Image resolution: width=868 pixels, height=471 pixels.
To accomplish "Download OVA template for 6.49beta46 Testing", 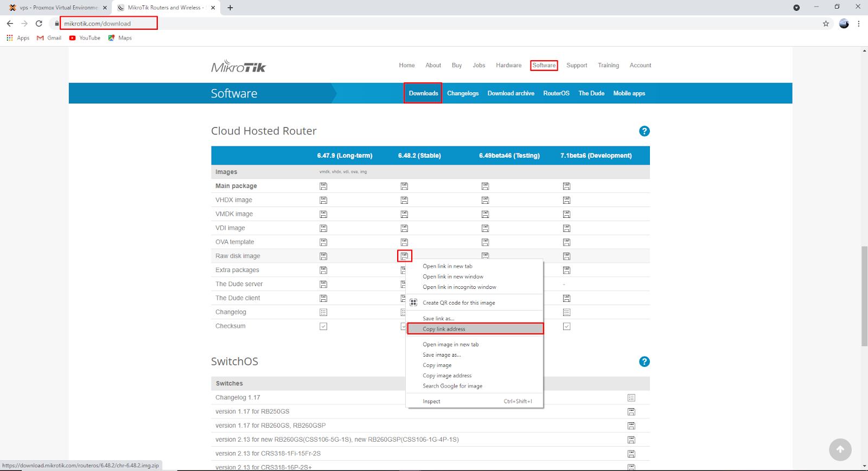I will coord(485,242).
